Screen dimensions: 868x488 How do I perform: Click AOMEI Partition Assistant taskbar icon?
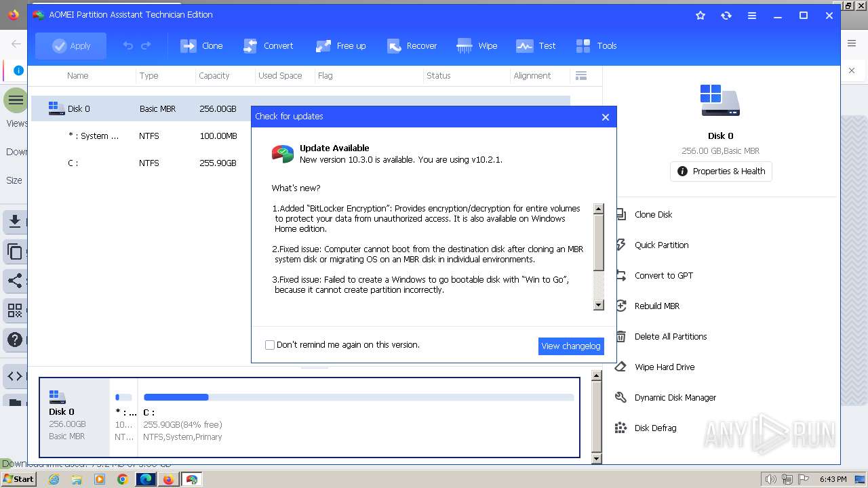[192, 479]
